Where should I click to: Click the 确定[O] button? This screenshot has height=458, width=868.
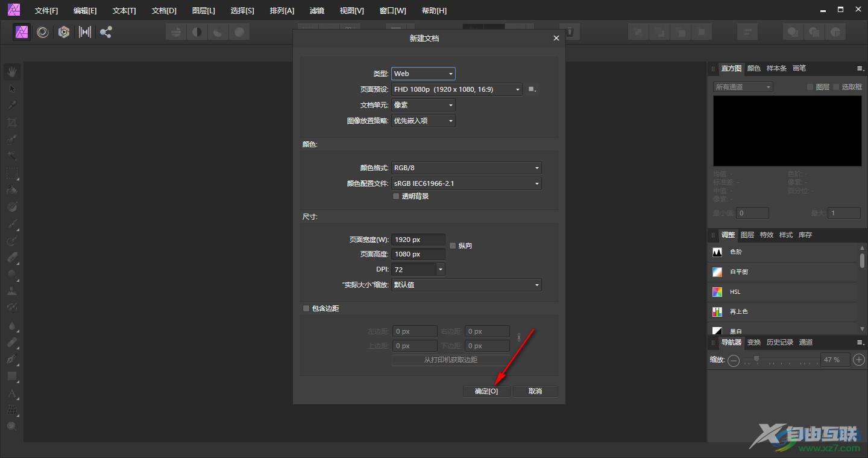tap(487, 391)
